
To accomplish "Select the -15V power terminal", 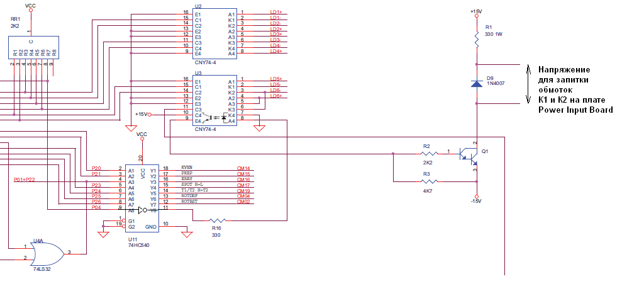I will click(x=477, y=201).
